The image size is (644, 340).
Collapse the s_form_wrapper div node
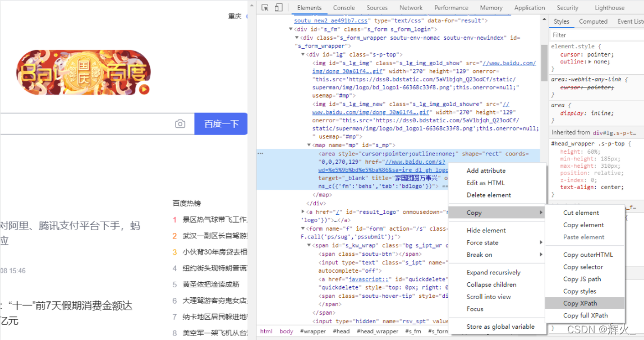click(x=297, y=38)
